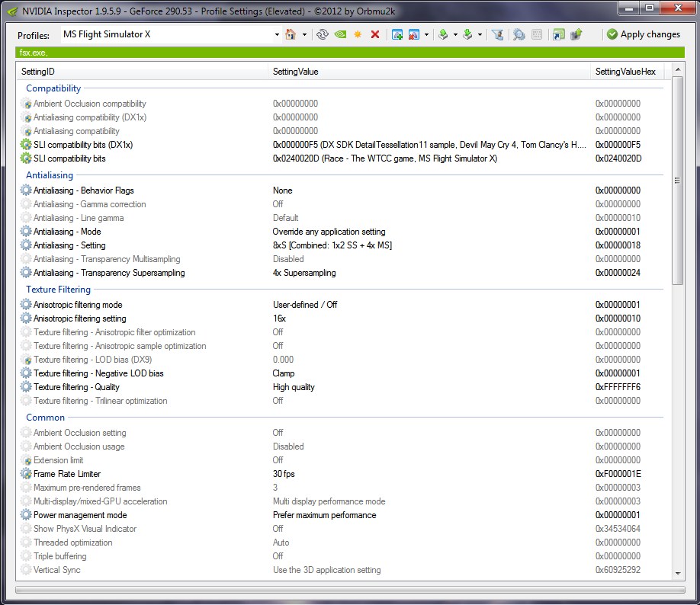The image size is (700, 605).
Task: Click Override any application setting value
Action: coord(329,231)
